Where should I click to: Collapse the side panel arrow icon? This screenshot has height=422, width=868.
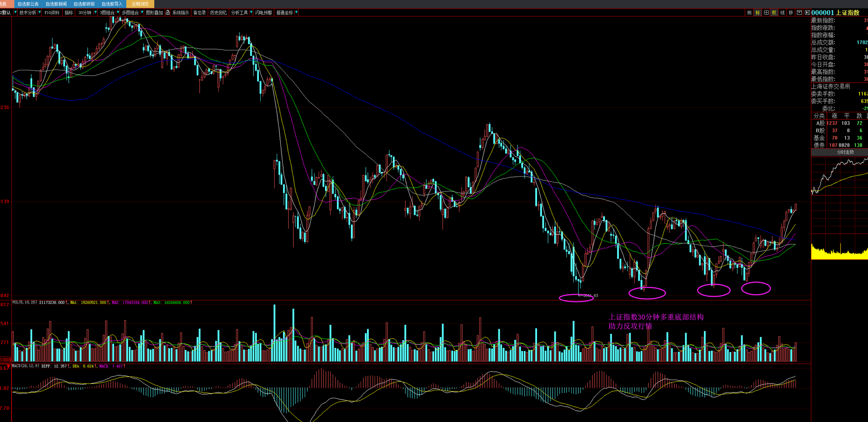(x=807, y=13)
